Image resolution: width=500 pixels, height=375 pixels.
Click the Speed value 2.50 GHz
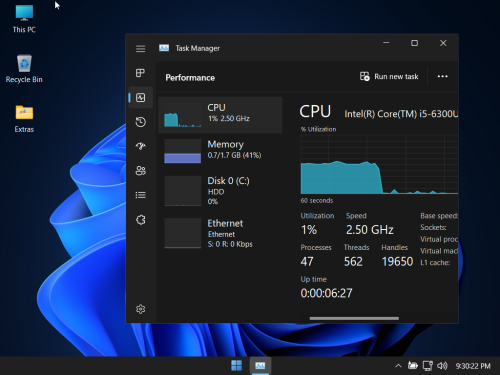click(x=370, y=230)
